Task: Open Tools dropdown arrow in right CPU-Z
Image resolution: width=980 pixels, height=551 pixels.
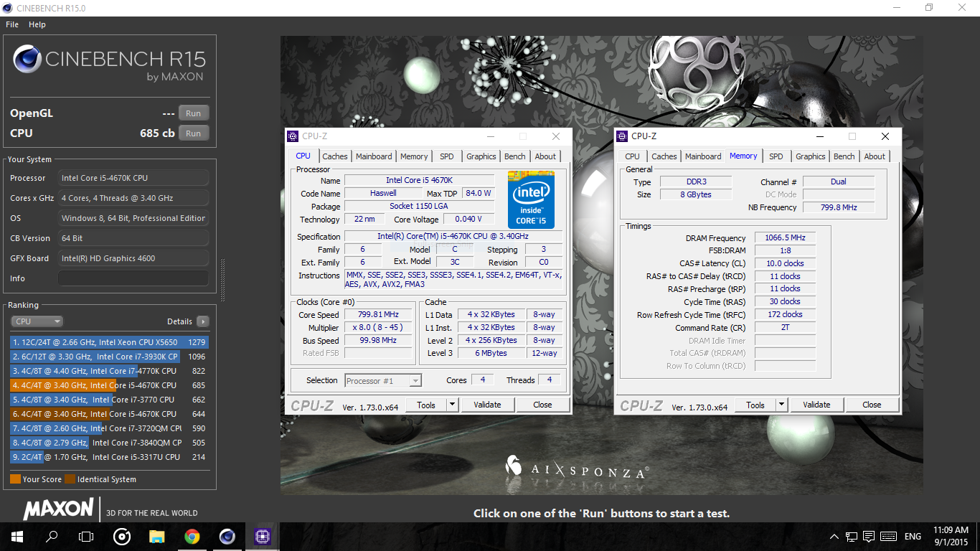Action: [781, 405]
